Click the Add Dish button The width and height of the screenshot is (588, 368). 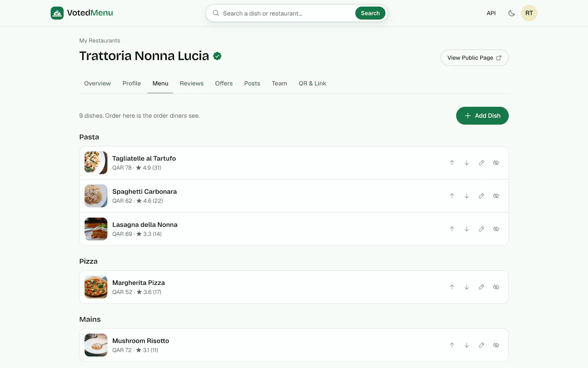(482, 116)
